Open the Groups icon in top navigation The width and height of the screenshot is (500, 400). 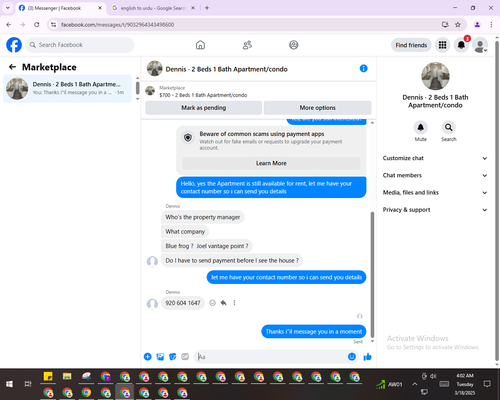[294, 45]
